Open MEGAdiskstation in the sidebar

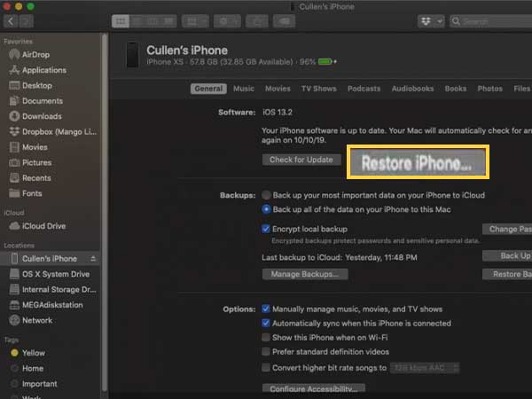coord(51,305)
